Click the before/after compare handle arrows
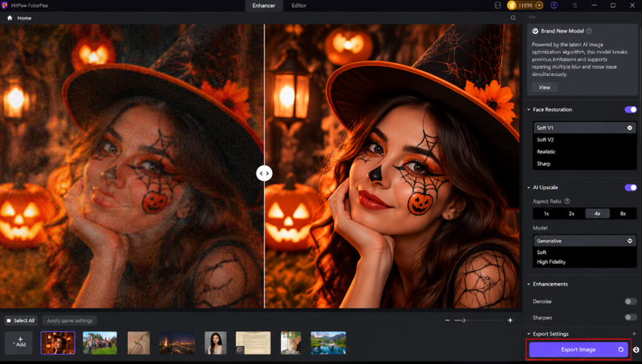 [x=264, y=173]
